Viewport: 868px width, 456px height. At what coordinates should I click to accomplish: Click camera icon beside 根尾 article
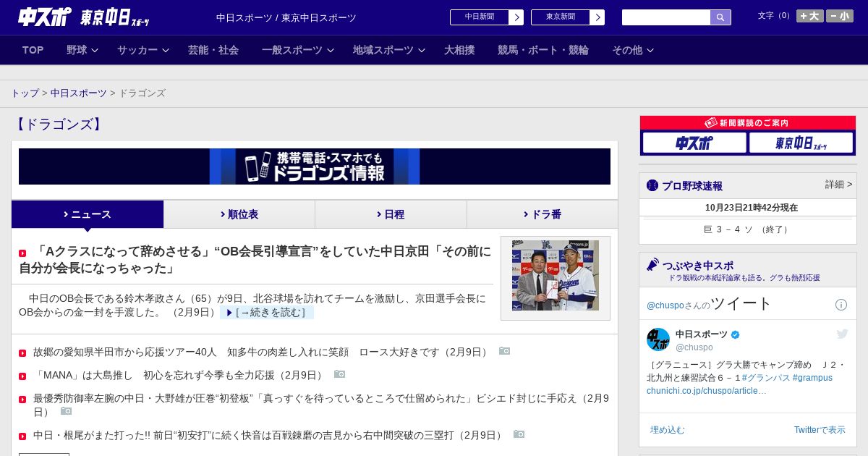point(519,434)
